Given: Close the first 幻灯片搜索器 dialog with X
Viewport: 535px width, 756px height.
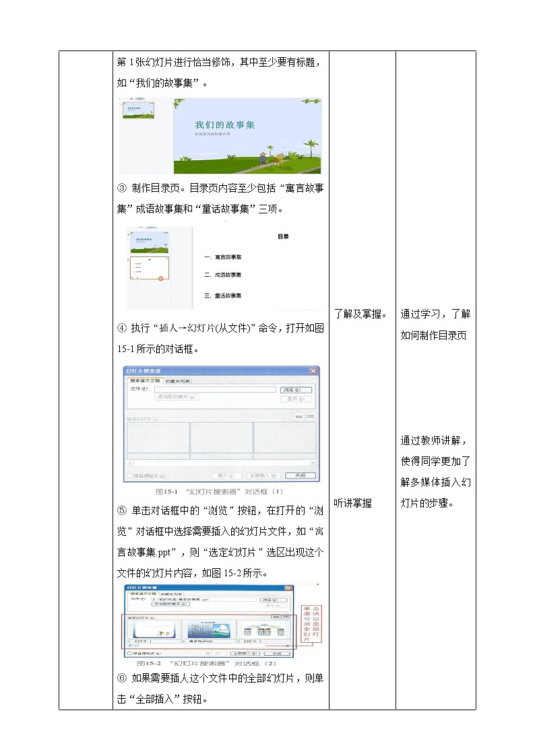Looking at the screenshot, I should point(313,371).
